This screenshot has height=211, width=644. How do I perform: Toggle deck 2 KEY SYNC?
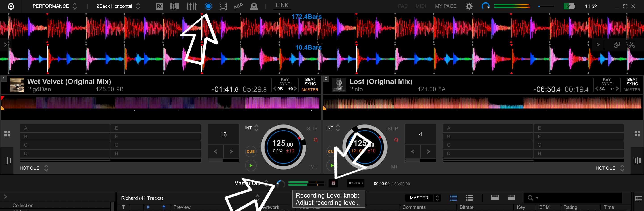tap(607, 82)
